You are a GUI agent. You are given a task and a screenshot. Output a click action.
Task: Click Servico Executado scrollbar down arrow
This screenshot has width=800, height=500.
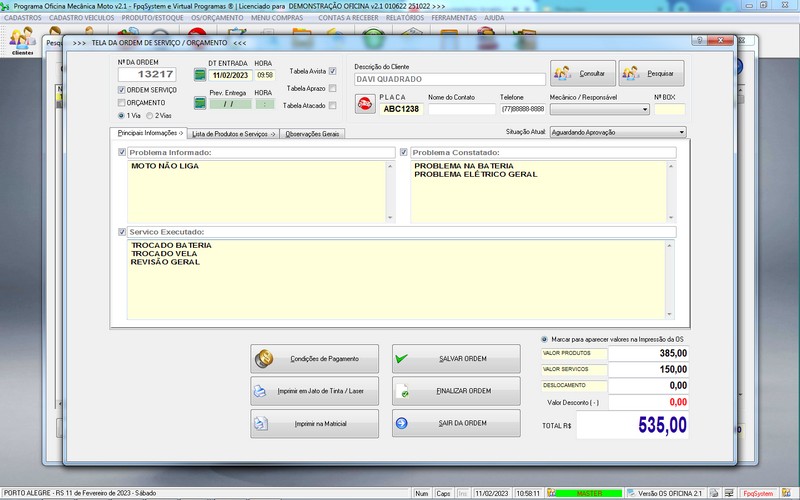pos(669,314)
